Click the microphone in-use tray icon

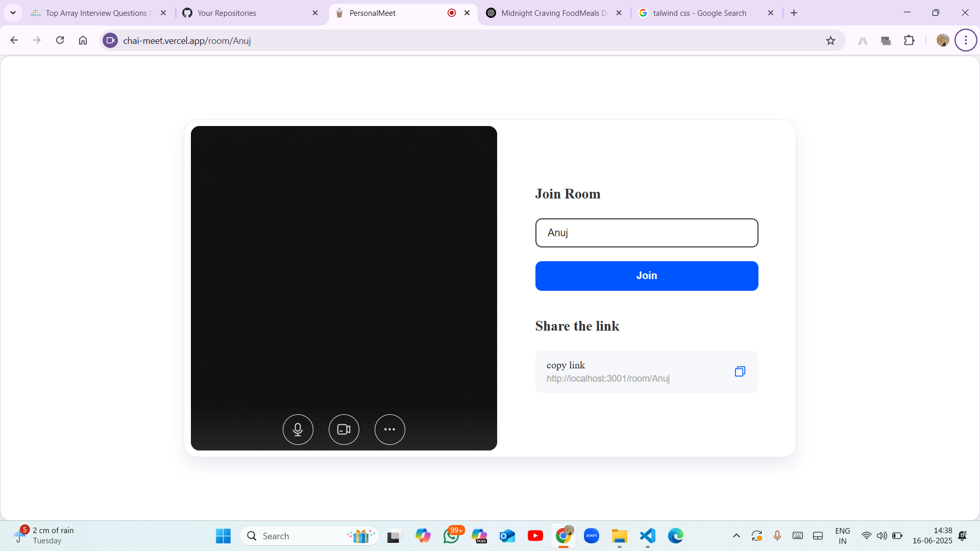777,536
